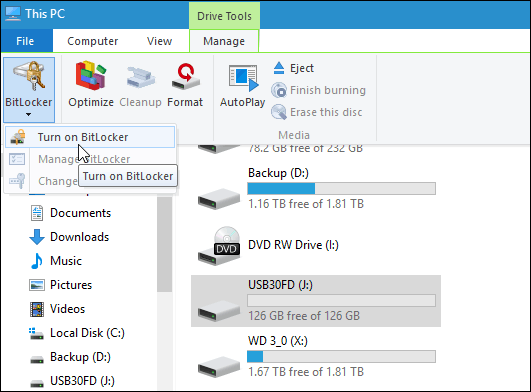Click the This PC title bar icon

click(13, 13)
